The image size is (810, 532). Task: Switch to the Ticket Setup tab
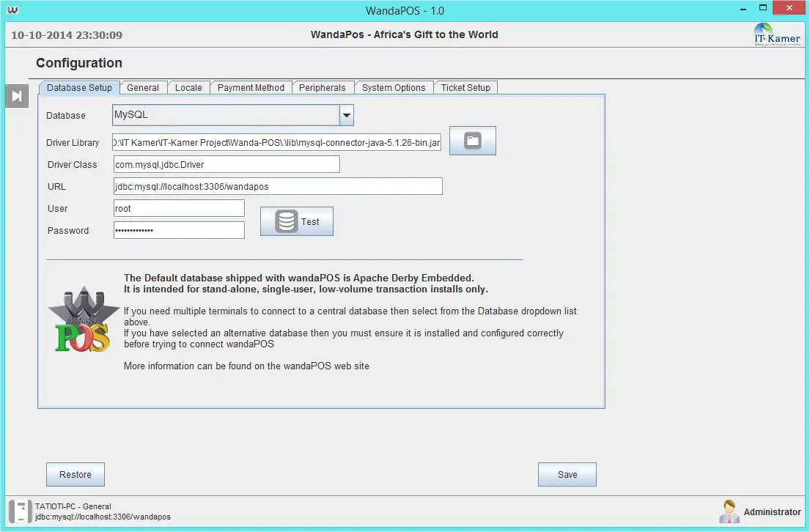pos(465,88)
